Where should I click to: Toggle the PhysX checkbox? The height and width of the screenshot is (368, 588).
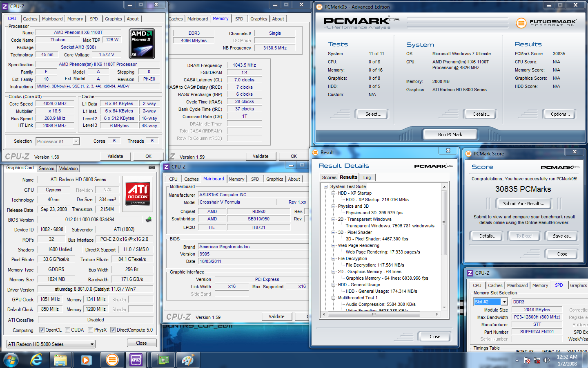90,330
